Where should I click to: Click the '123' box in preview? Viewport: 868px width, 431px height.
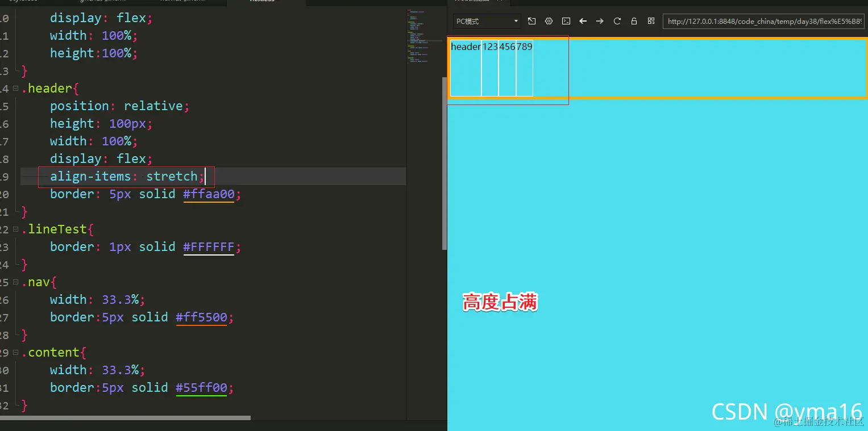(490, 69)
